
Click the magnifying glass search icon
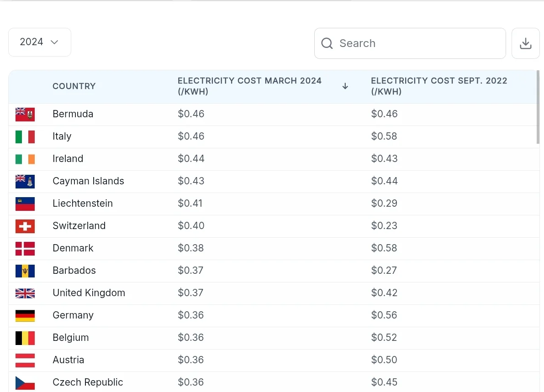coord(327,43)
